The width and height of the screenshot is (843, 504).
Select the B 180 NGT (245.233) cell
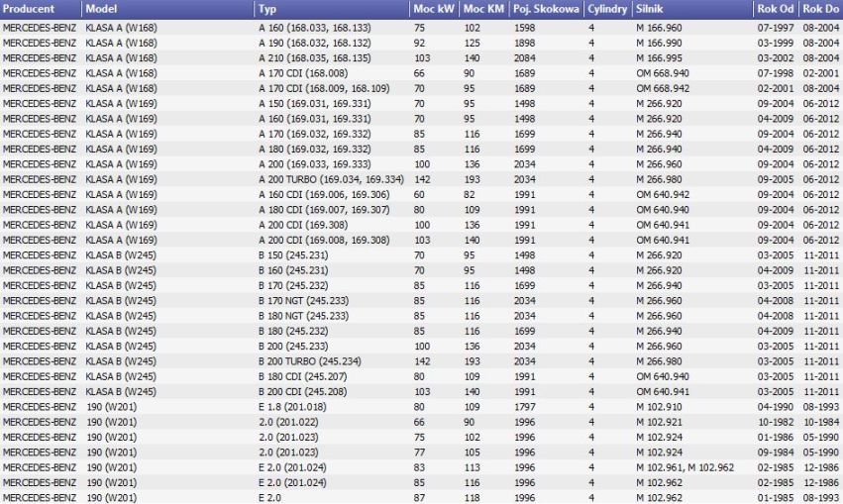(x=303, y=316)
